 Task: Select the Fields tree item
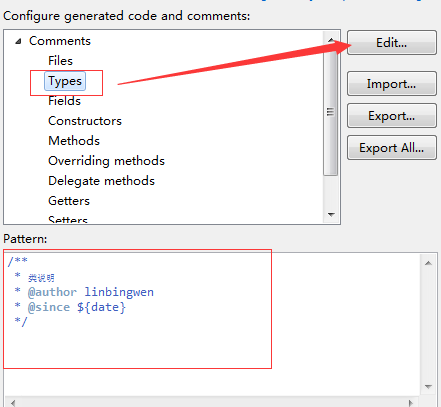tap(64, 101)
